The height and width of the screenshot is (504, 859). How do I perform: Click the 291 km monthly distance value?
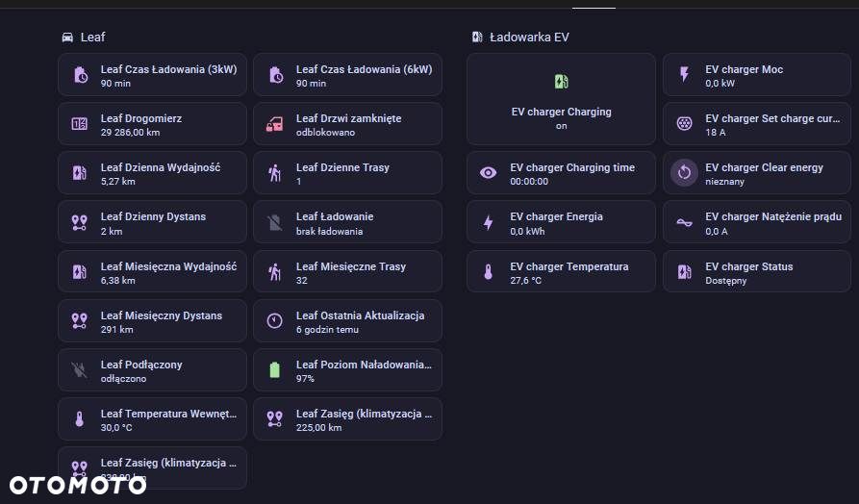[x=116, y=330]
